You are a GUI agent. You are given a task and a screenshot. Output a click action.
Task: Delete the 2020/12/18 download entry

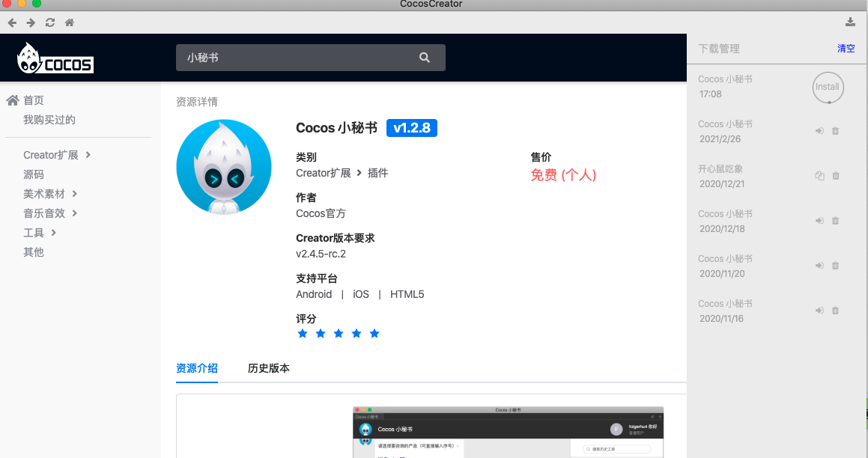coord(835,221)
